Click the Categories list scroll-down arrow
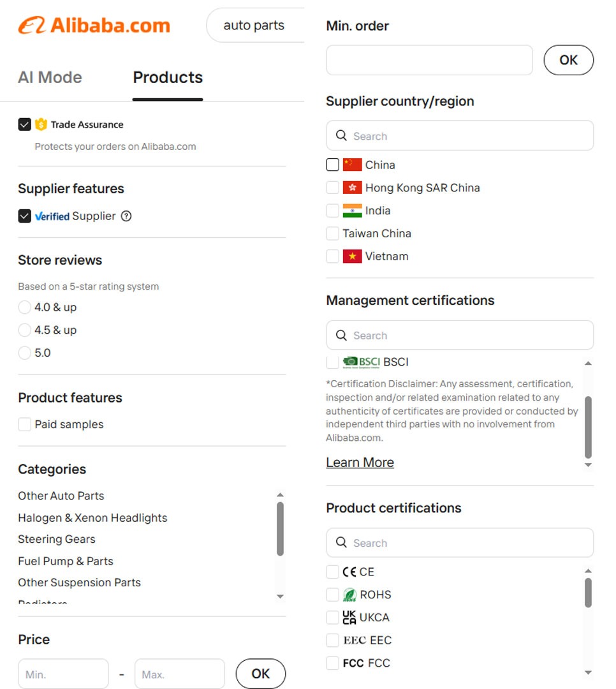 pyautogui.click(x=281, y=596)
